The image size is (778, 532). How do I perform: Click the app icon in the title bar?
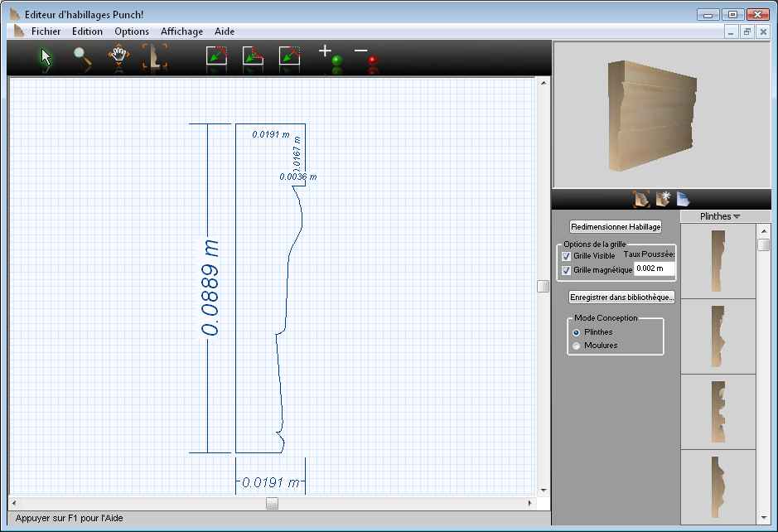16,14
